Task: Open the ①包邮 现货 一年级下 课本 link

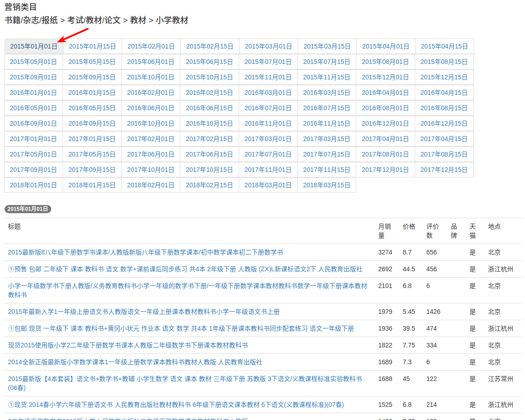Action: pos(181,328)
